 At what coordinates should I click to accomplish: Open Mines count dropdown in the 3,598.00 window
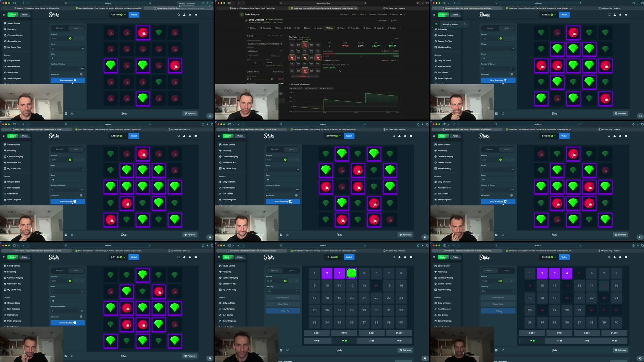[x=498, y=48]
